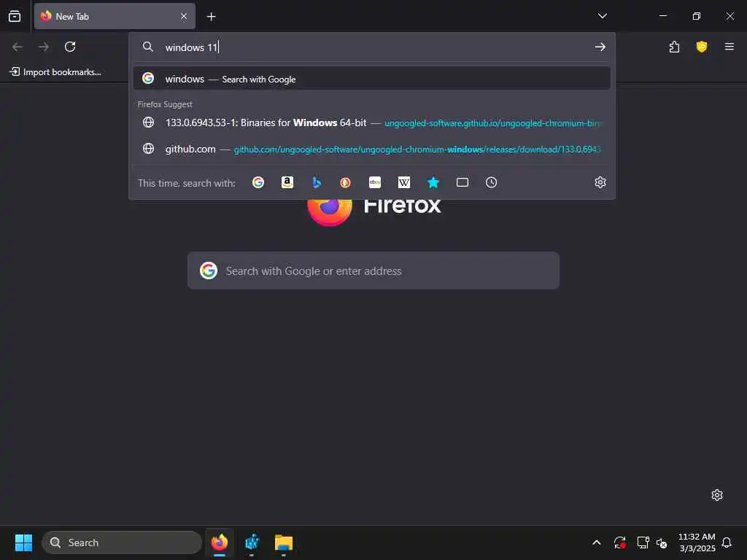
Task: Click the ungoogled-software.github.io URL text
Action: coord(493,123)
